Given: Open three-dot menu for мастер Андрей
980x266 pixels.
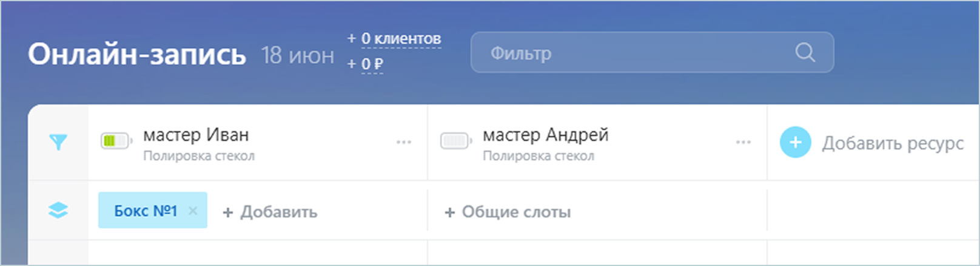Looking at the screenshot, I should click(x=743, y=142).
